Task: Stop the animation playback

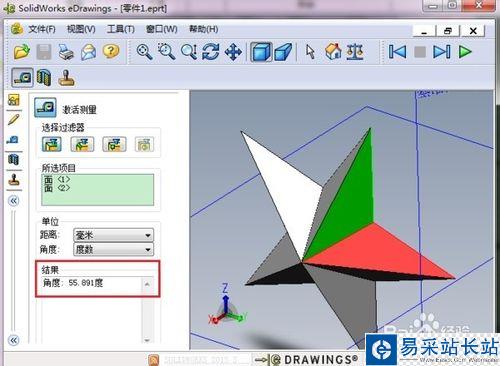Action: (x=420, y=52)
